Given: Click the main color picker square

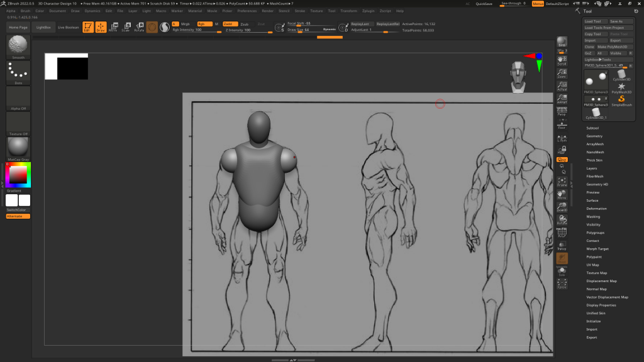Looking at the screenshot, I should tap(18, 175).
